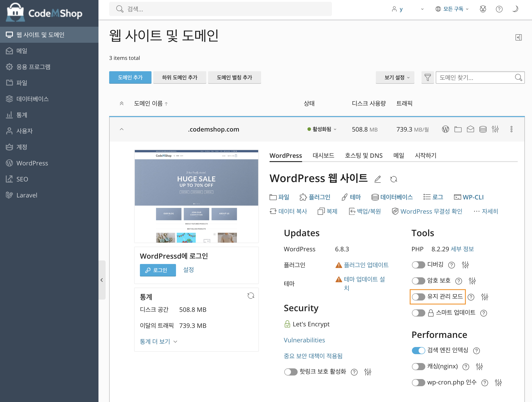Enable the 디버깅 toggle
Image resolution: width=532 pixels, height=402 pixels.
point(418,265)
